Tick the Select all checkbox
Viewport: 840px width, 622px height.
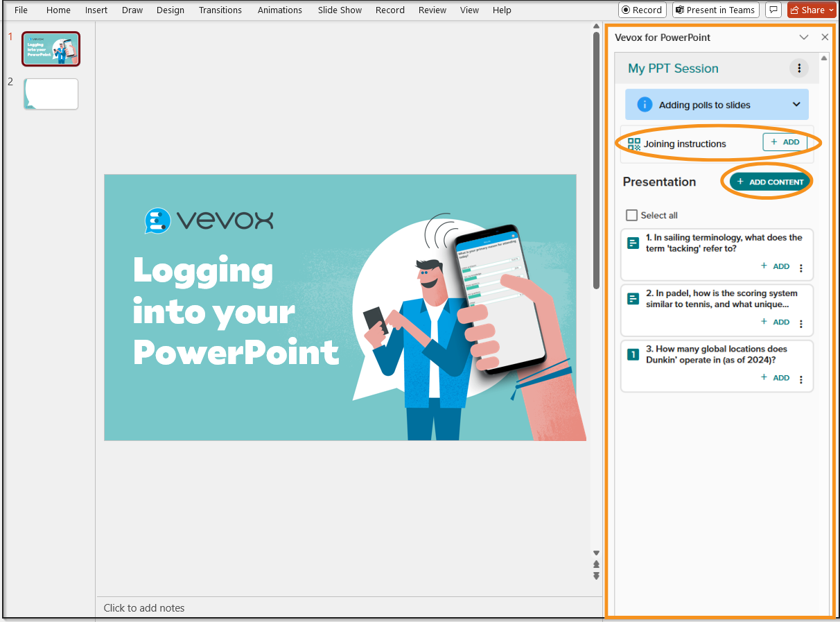point(631,216)
